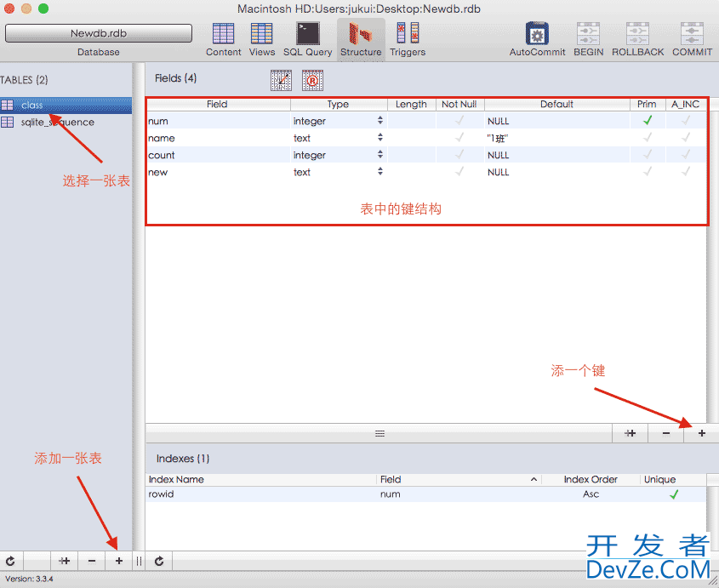Sort indexes by Field column arrow
Screen dimensions: 719x588
pyautogui.click(x=534, y=479)
